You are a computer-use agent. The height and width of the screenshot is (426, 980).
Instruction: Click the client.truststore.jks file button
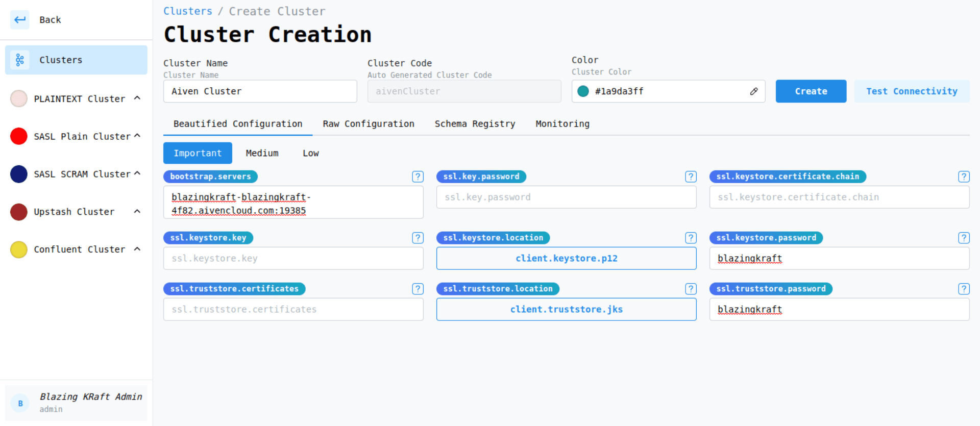click(567, 309)
